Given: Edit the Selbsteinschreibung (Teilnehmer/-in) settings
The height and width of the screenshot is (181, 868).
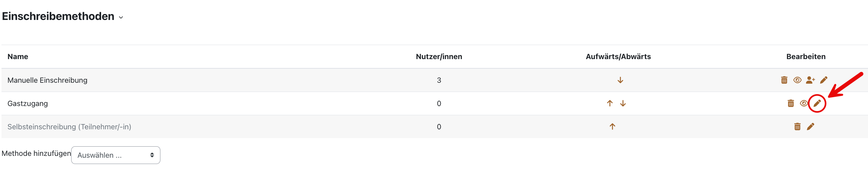Looking at the screenshot, I should point(810,127).
